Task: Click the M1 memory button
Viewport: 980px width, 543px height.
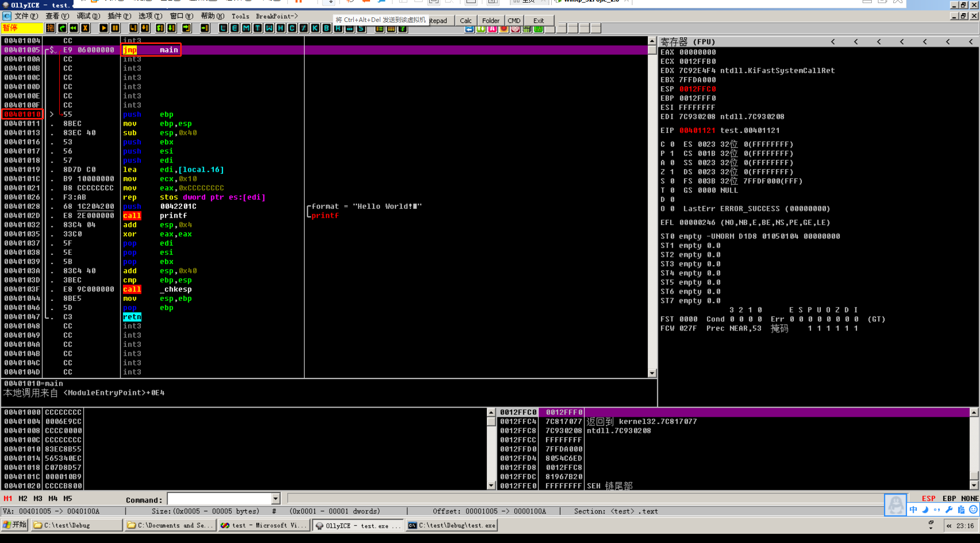Action: click(8, 499)
